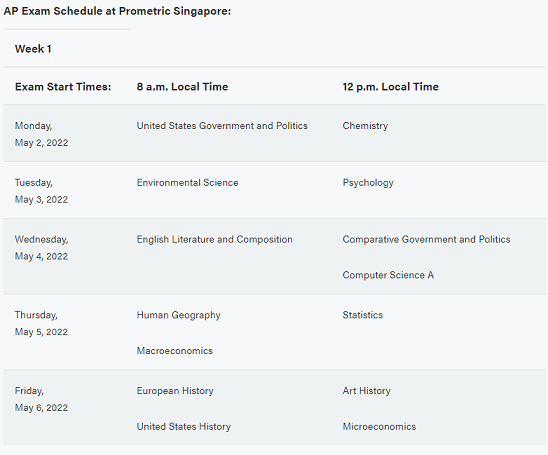Screen dimensions: 548x455
Task: Select Human Geography exam text
Action: (x=178, y=315)
